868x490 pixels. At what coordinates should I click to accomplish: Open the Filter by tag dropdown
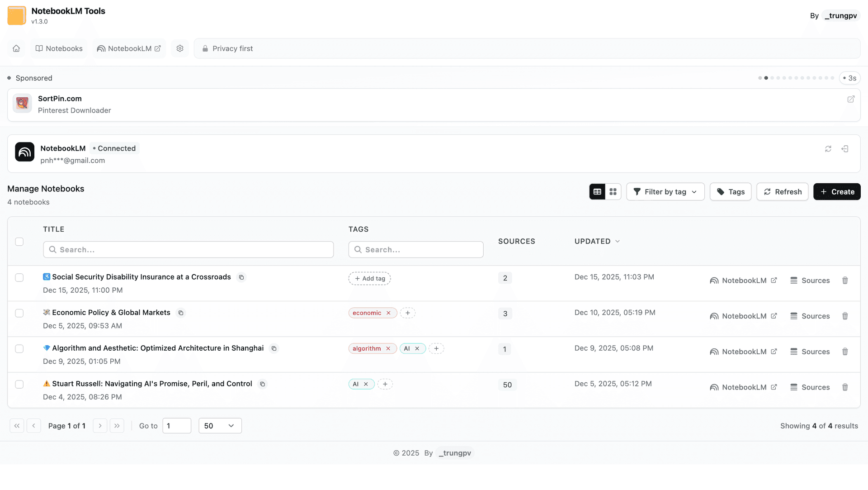coord(665,191)
